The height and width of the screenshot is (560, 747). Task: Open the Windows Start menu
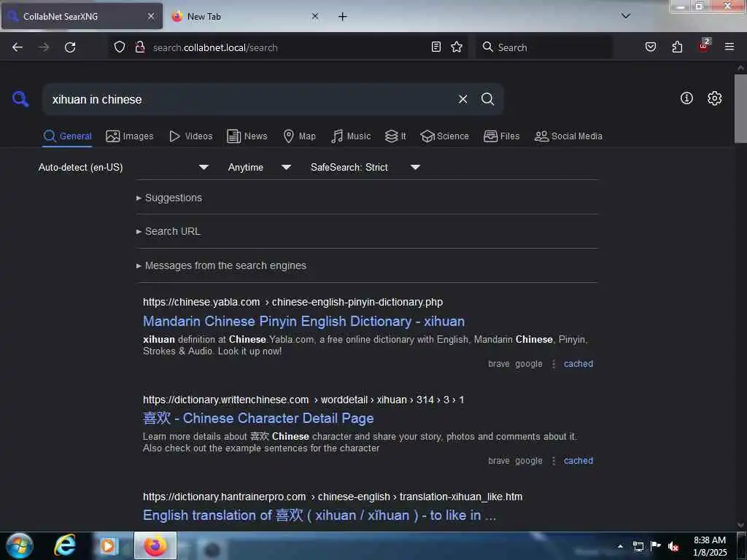(20, 545)
